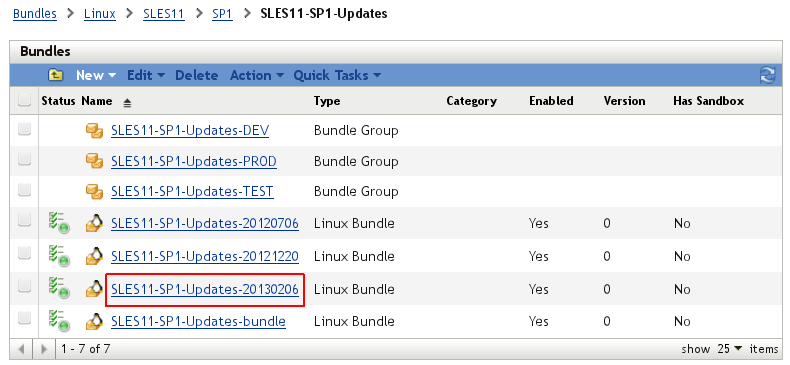Click bundle group icon beside SLES11-SP1-Updates-DEV

(x=94, y=131)
